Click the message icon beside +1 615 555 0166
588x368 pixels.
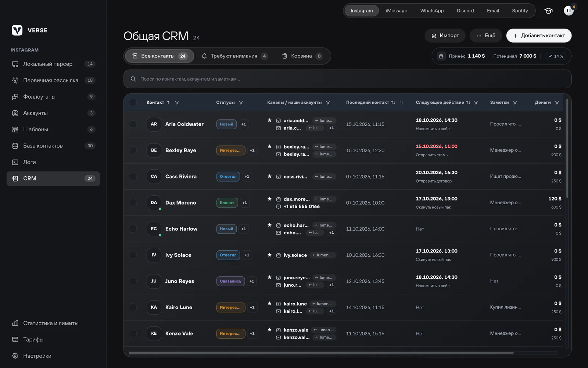pos(279,207)
